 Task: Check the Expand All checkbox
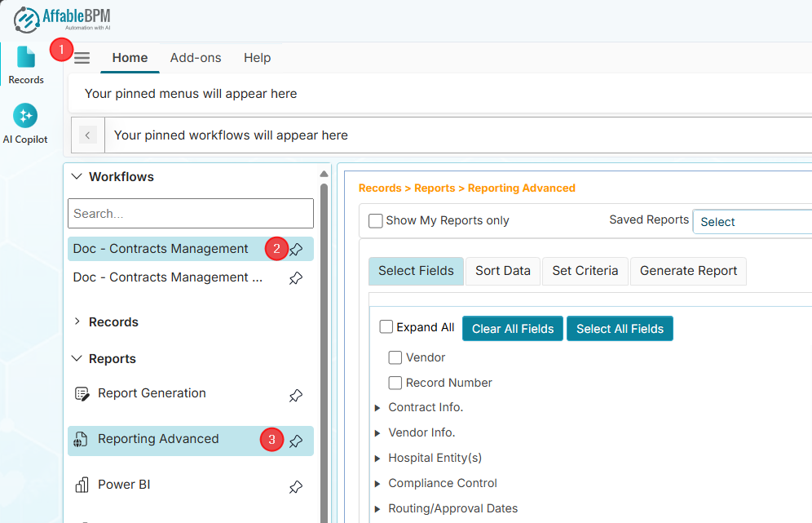click(386, 326)
